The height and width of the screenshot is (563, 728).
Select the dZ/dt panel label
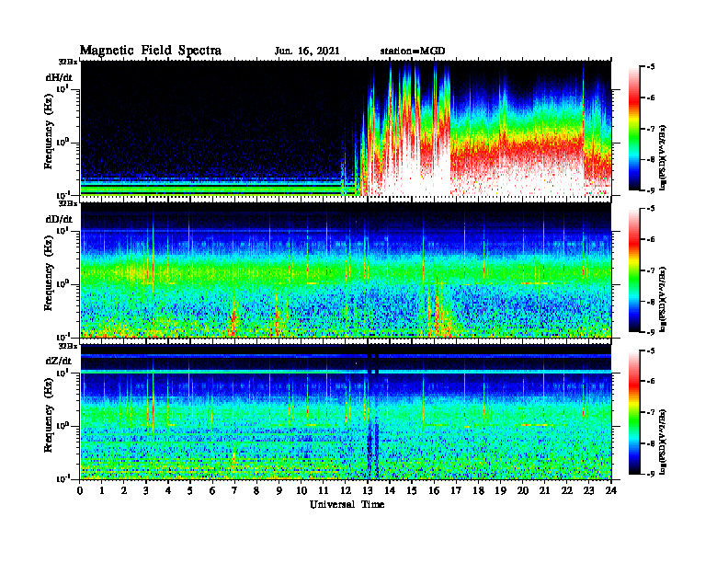click(59, 361)
